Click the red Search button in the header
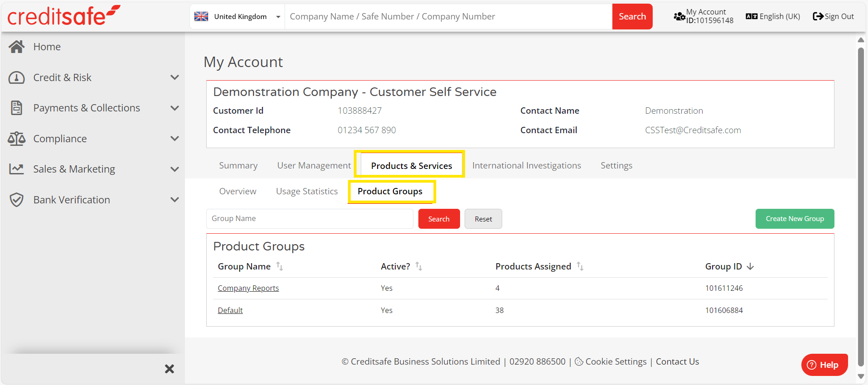 632,16
